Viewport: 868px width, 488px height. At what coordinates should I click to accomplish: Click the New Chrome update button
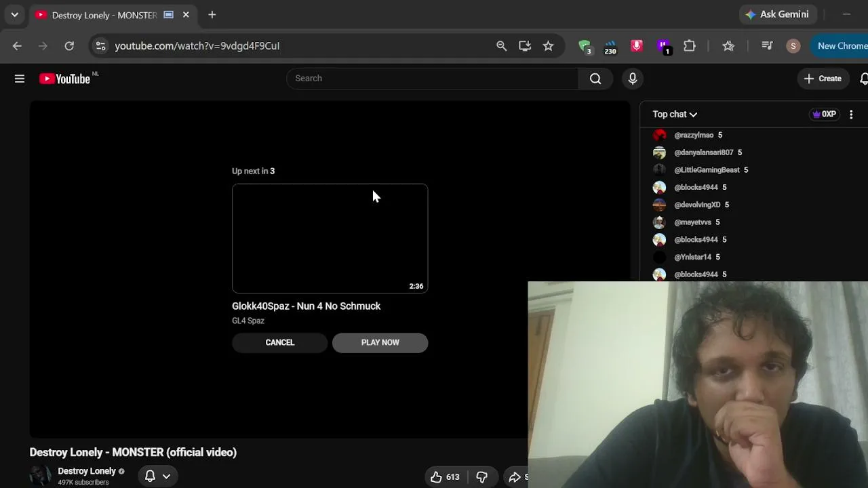click(840, 46)
